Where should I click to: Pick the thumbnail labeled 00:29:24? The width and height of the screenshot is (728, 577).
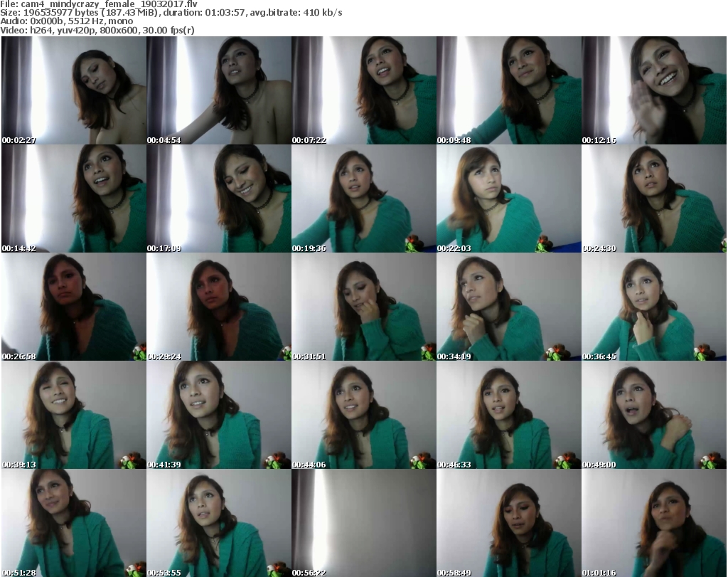coord(219,307)
